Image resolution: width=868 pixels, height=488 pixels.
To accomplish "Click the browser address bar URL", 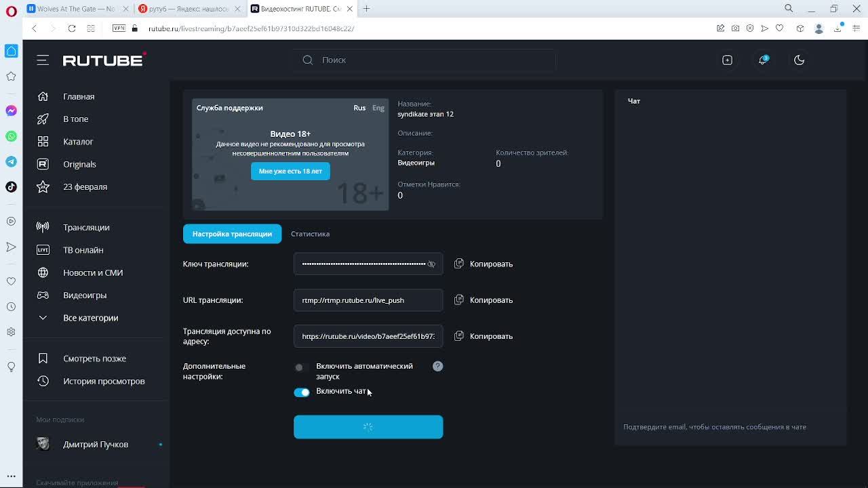I will coord(251,28).
